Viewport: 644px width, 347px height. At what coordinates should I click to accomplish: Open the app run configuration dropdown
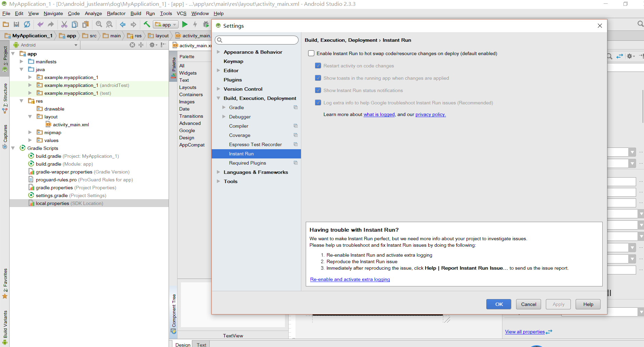click(x=174, y=24)
